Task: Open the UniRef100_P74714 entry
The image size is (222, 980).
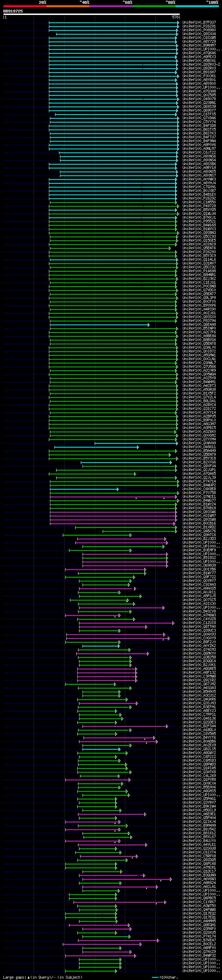Action: (199, 481)
